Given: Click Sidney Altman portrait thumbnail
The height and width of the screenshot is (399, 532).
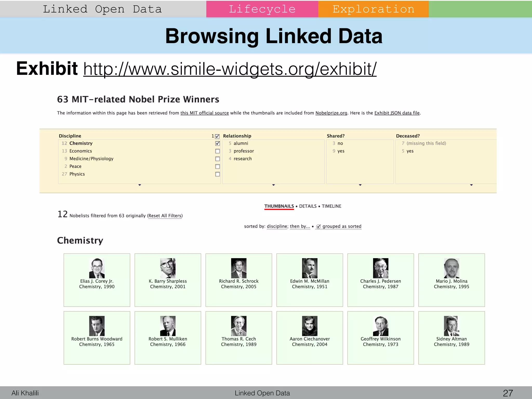Looking at the screenshot, I should click(451, 326).
